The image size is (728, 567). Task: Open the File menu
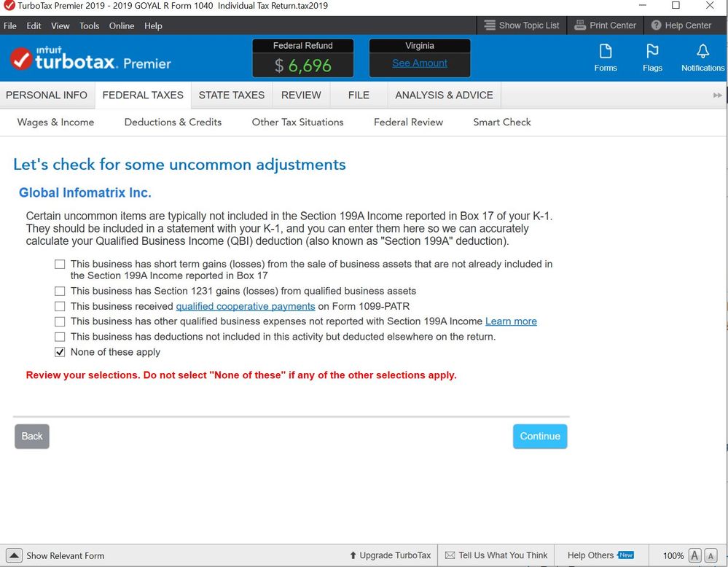9,26
